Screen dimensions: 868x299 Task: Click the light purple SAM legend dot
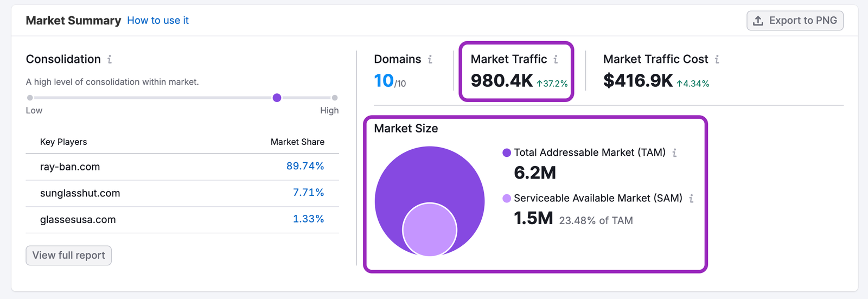tap(507, 199)
